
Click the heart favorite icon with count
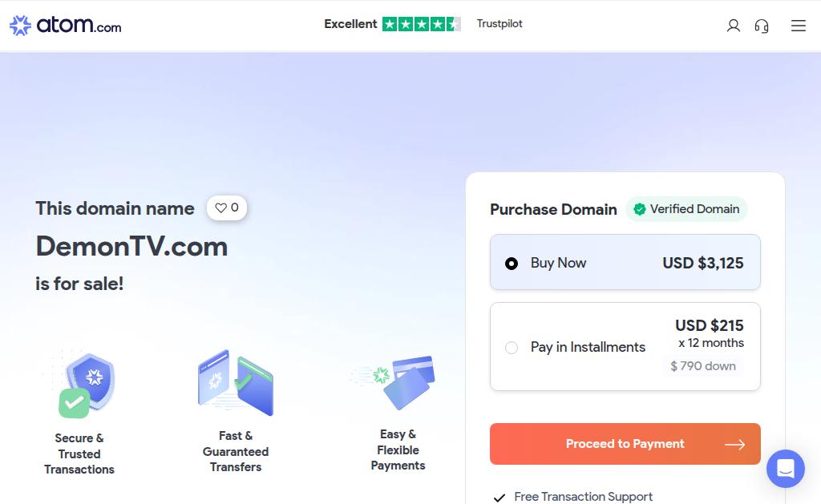tap(227, 208)
